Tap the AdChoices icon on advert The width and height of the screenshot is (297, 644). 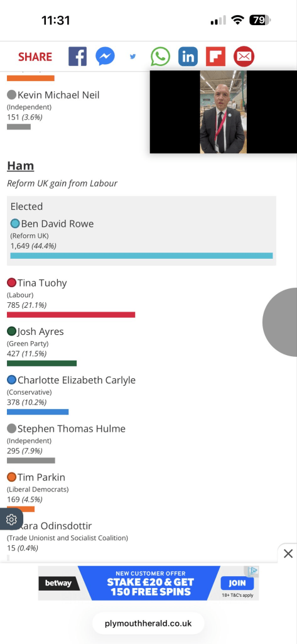254,570
